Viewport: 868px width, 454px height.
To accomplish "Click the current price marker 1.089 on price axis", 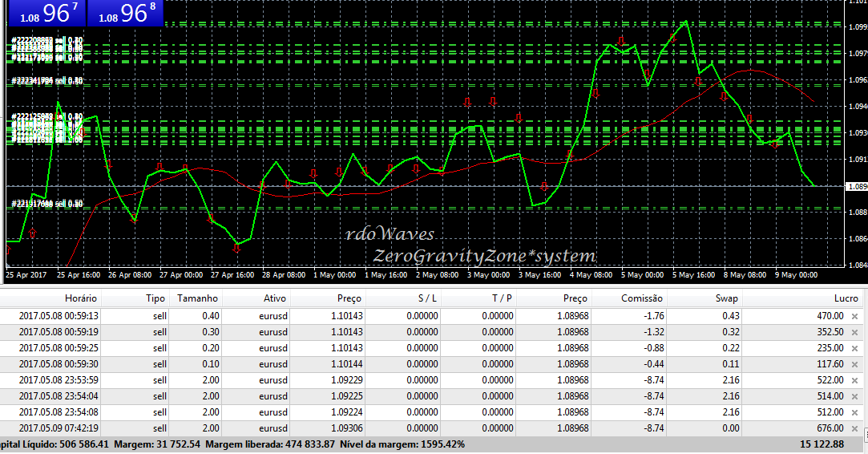I will point(858,187).
